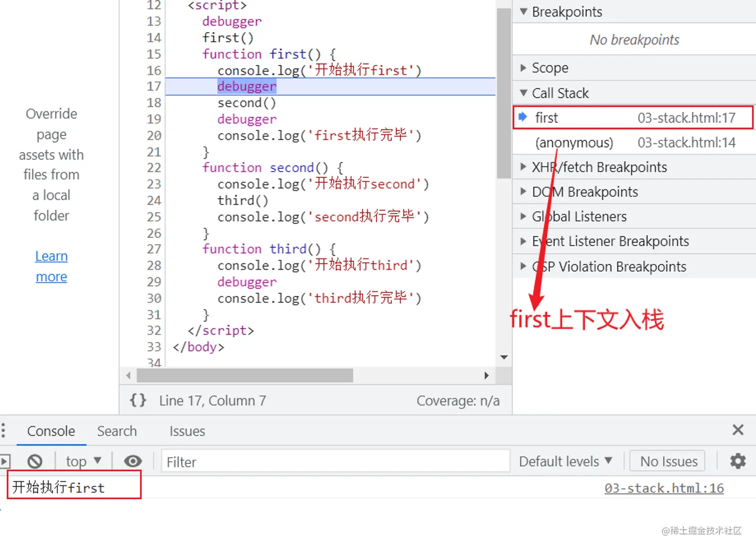
Task: Click line number 13 in the gutter
Action: [x=154, y=21]
